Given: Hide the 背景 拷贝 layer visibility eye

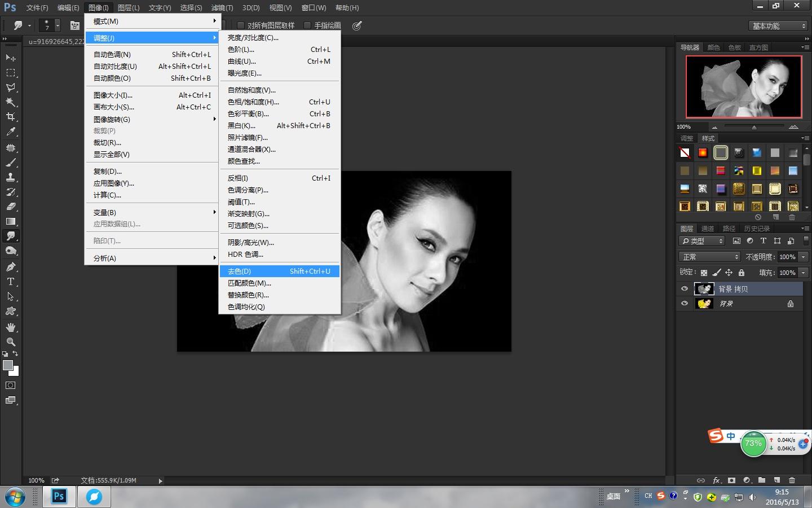Looking at the screenshot, I should [685, 289].
